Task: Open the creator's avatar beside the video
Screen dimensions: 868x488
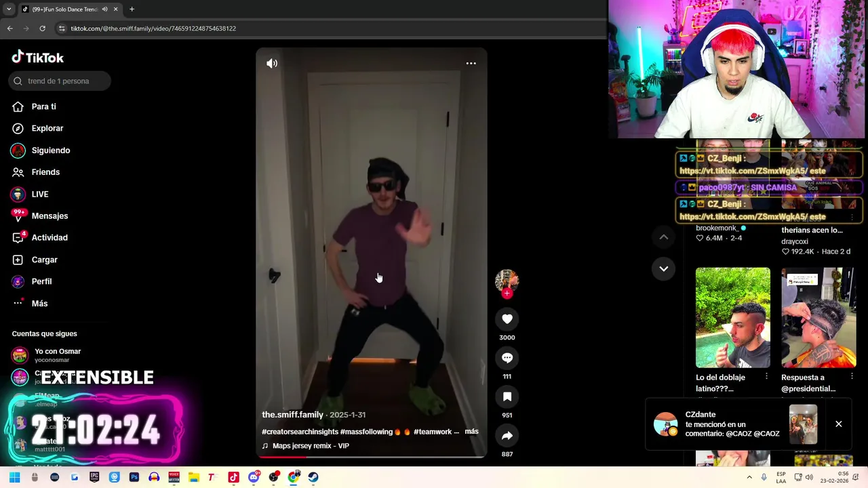Action: 507,280
